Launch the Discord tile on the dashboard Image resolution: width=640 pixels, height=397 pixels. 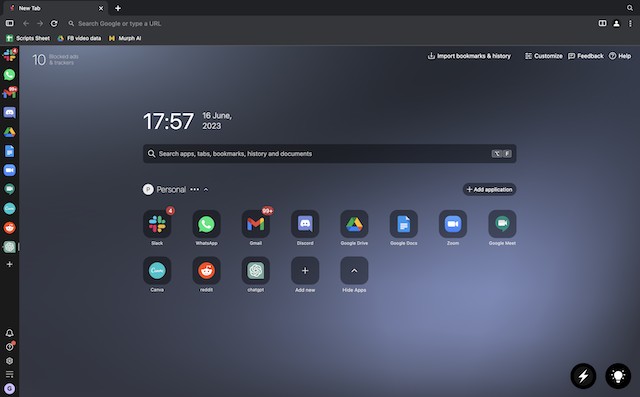[305, 224]
